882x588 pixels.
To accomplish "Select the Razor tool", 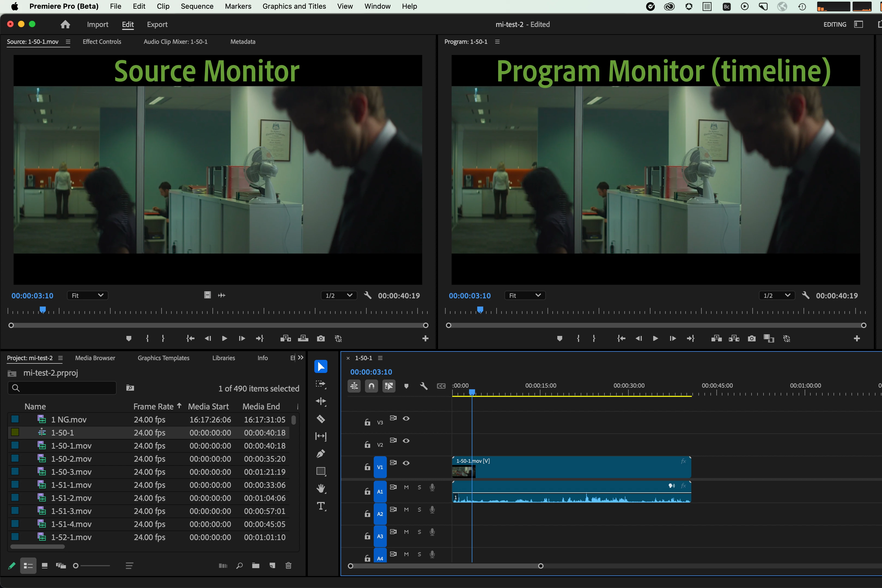I will tap(321, 419).
